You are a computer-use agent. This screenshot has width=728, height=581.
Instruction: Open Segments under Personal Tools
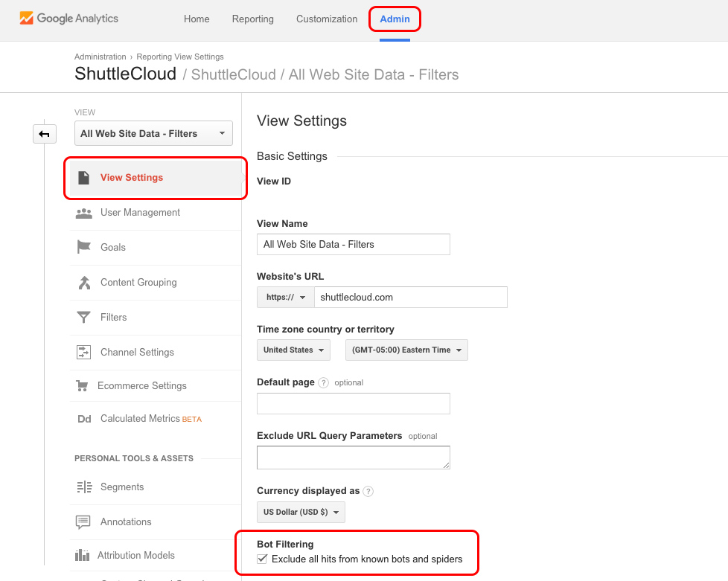click(x=156, y=487)
